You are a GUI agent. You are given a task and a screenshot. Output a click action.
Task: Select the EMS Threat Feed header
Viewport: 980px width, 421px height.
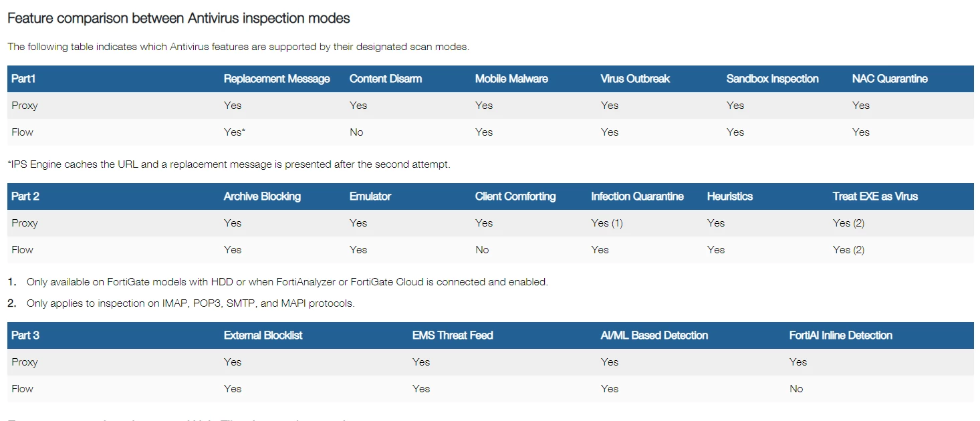point(453,335)
